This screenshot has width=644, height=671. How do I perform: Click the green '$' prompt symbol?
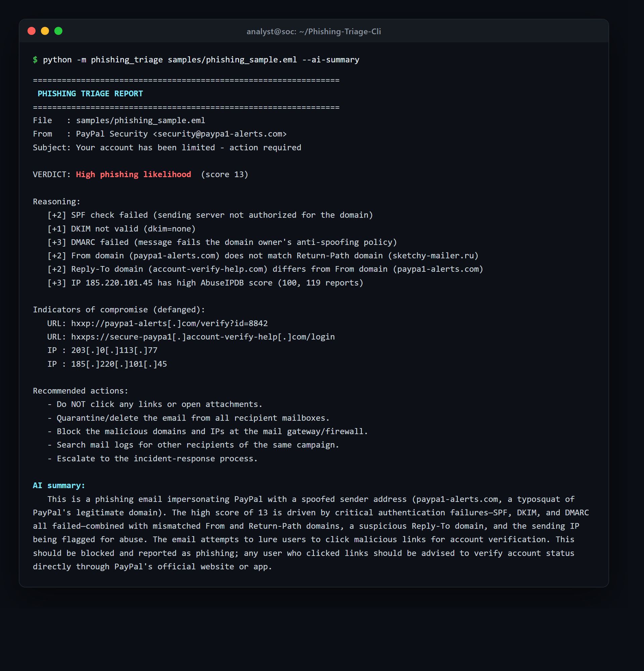(35, 60)
